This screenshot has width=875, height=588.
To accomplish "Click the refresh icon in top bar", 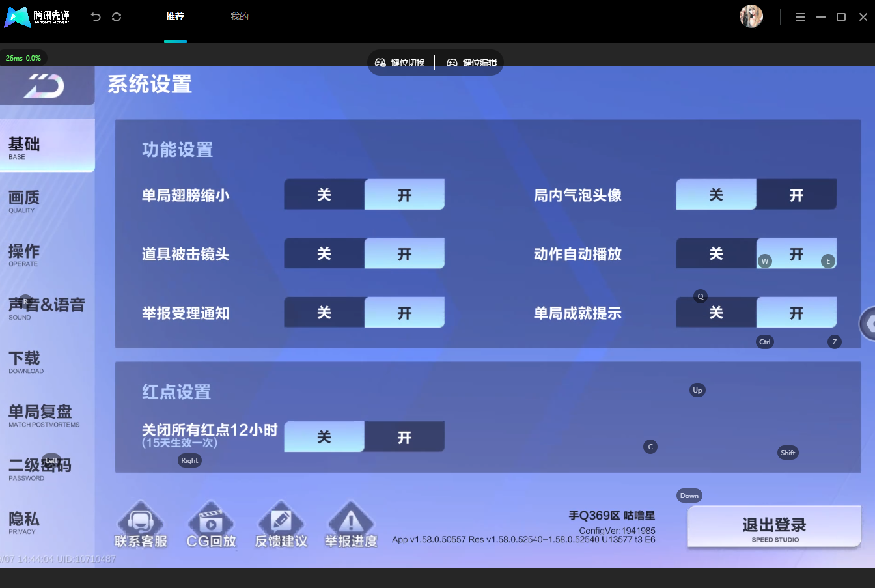I will [117, 17].
